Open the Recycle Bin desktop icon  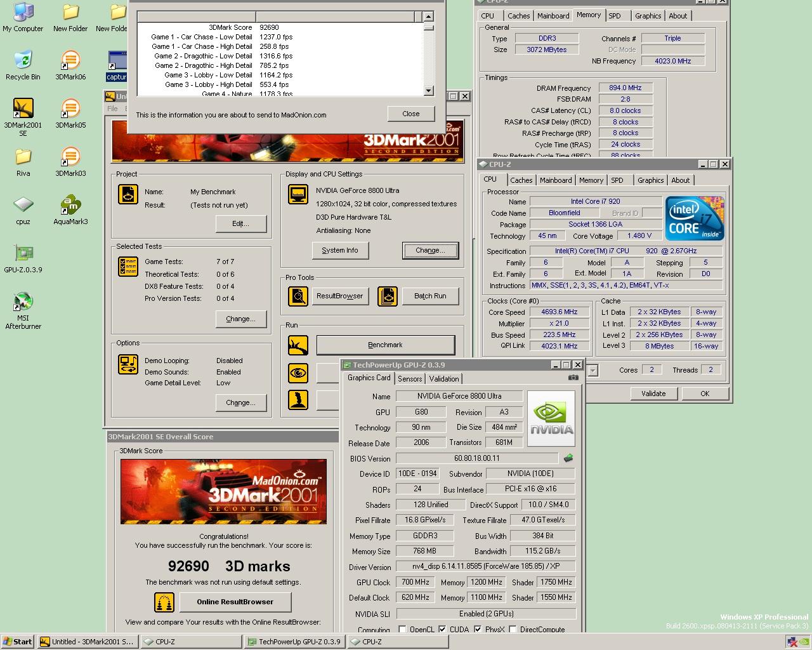point(23,65)
